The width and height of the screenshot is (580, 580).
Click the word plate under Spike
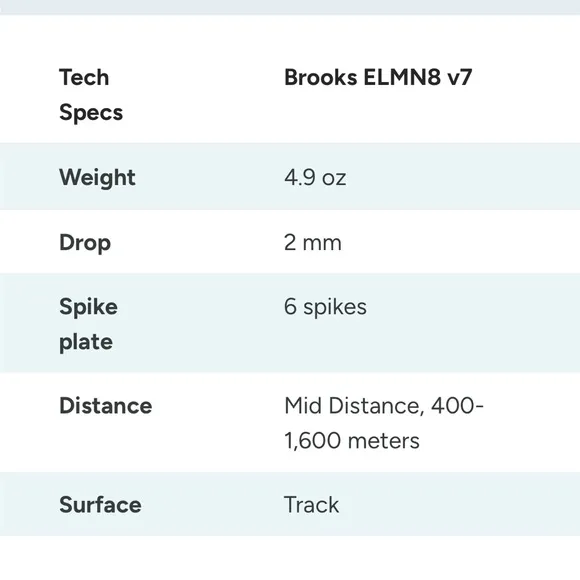click(86, 342)
